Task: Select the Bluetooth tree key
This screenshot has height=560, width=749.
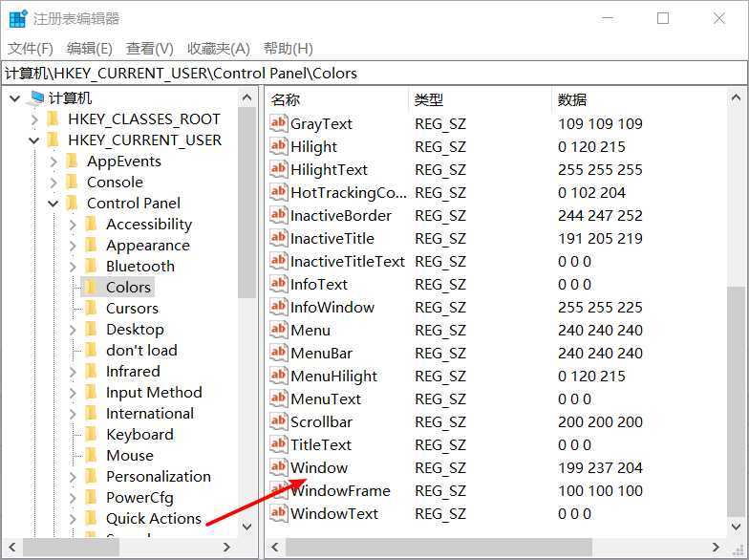Action: 139,266
